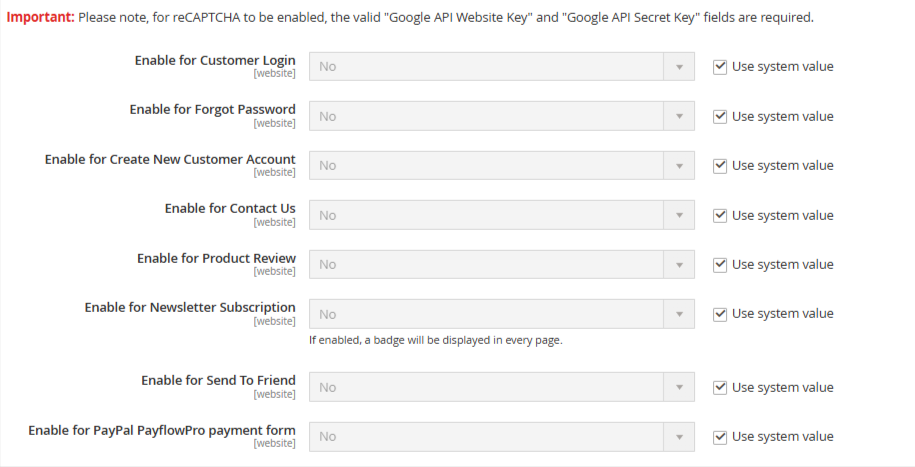Open the Enable for Contact Us dropdown
Image resolution: width=915 pixels, height=467 pixels.
pyautogui.click(x=501, y=215)
